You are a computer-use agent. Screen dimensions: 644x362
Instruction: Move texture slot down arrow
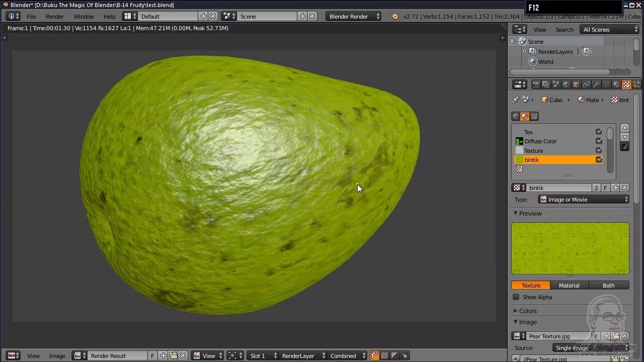[x=624, y=137]
